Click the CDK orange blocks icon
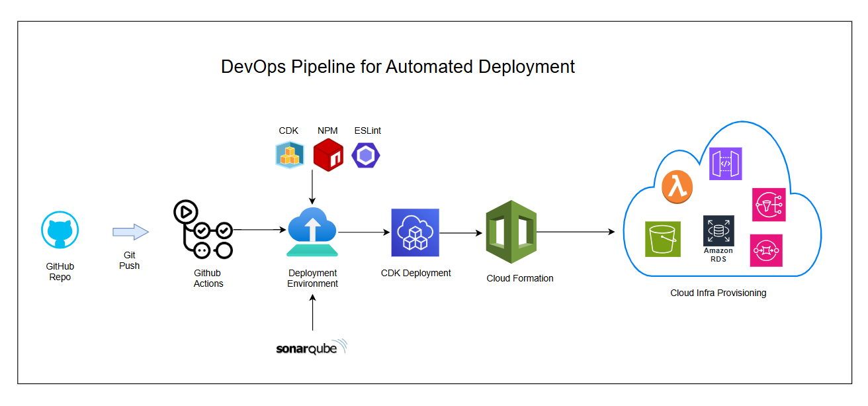868x406 pixels. click(x=289, y=154)
